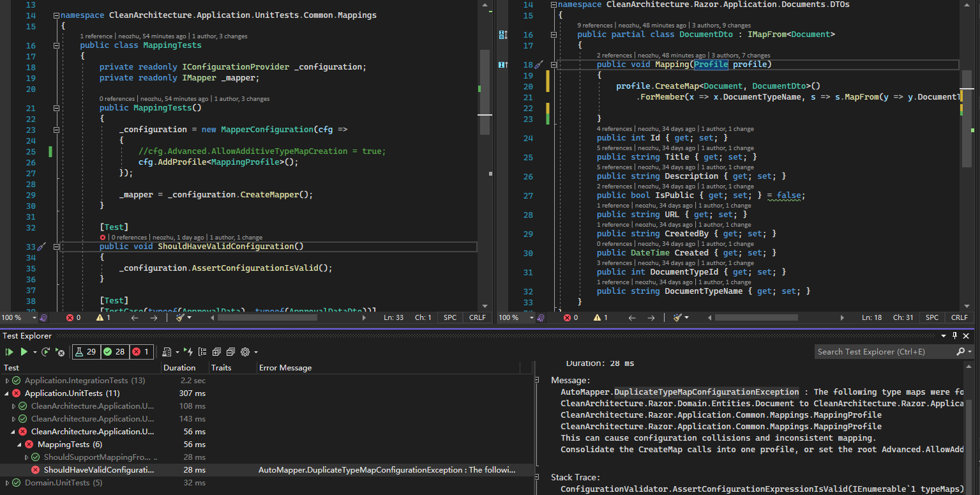980x495 pixels.
Task: Click screwdriver quick action at line 33
Action: click(42, 247)
